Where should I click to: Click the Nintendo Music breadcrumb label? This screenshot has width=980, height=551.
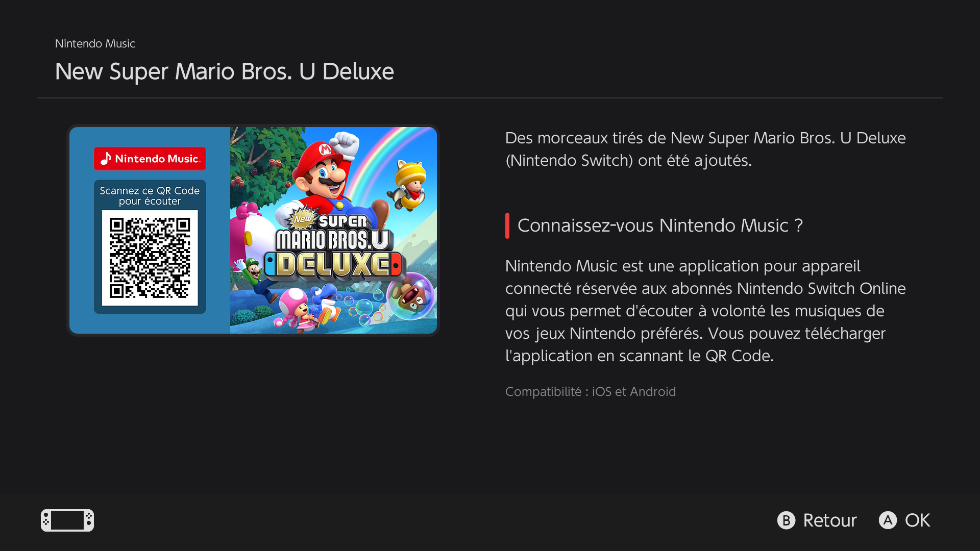pos(95,43)
